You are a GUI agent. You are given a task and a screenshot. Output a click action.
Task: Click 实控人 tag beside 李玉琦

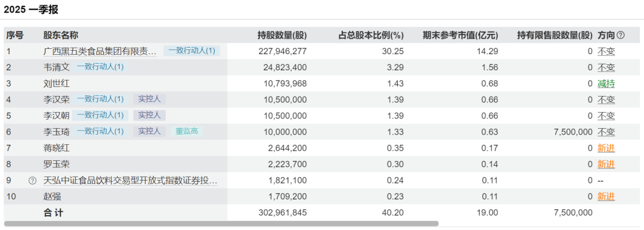pos(149,132)
